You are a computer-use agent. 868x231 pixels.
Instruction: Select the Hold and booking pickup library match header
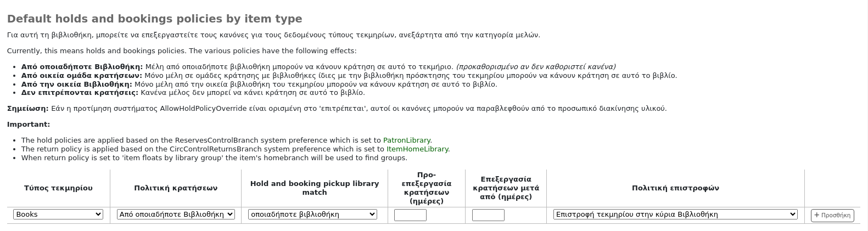[x=314, y=188]
